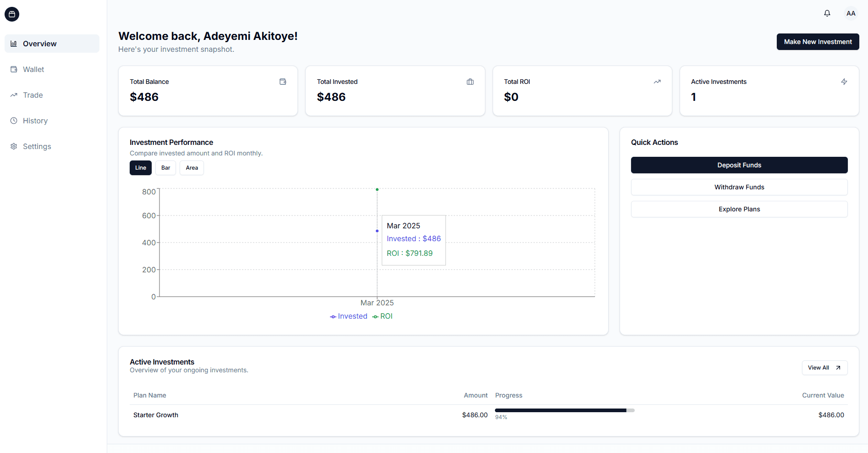Click the arrow icon in View All
The height and width of the screenshot is (453, 868).
click(x=838, y=368)
